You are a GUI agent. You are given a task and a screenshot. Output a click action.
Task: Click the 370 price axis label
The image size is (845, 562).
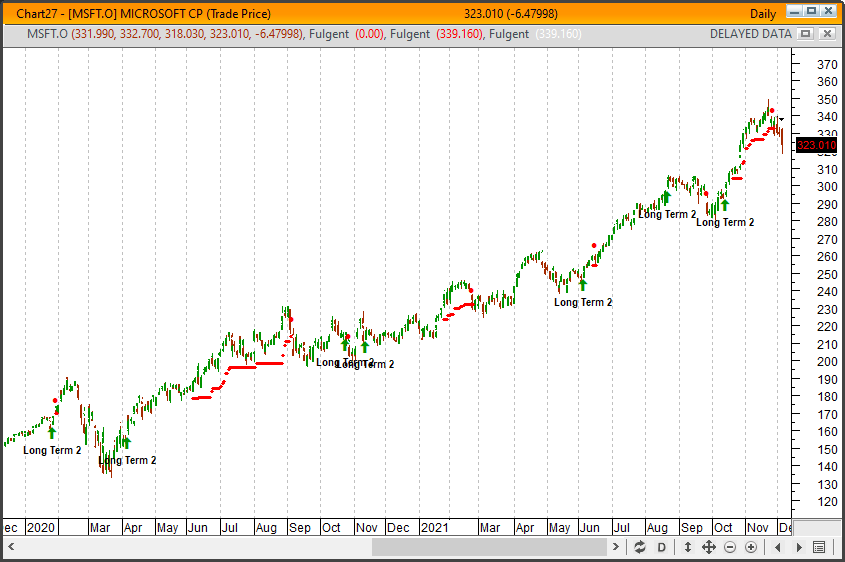pos(827,64)
